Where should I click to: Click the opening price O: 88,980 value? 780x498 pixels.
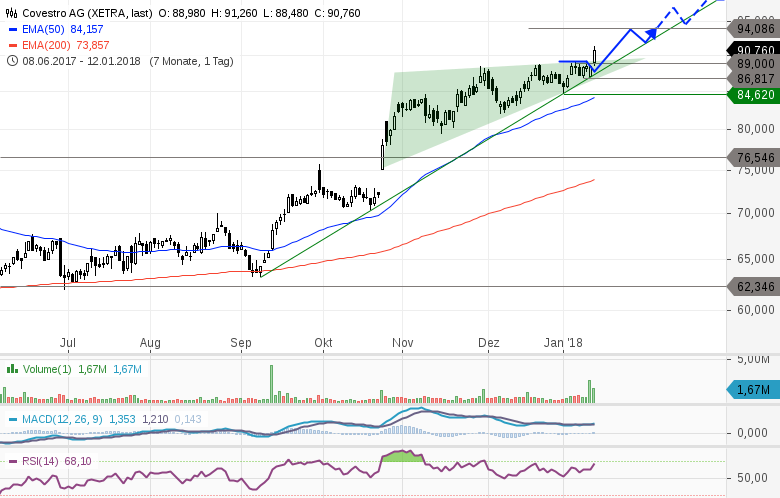(x=182, y=13)
